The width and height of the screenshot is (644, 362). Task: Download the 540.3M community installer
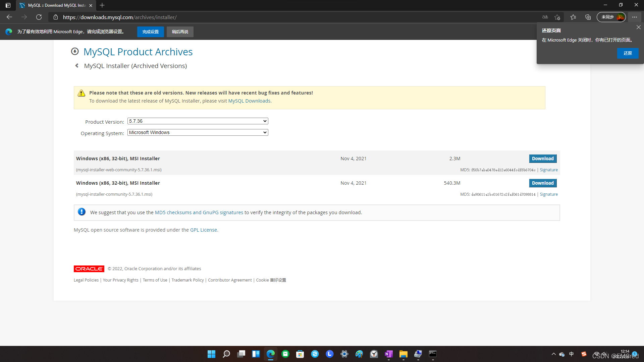click(x=542, y=183)
